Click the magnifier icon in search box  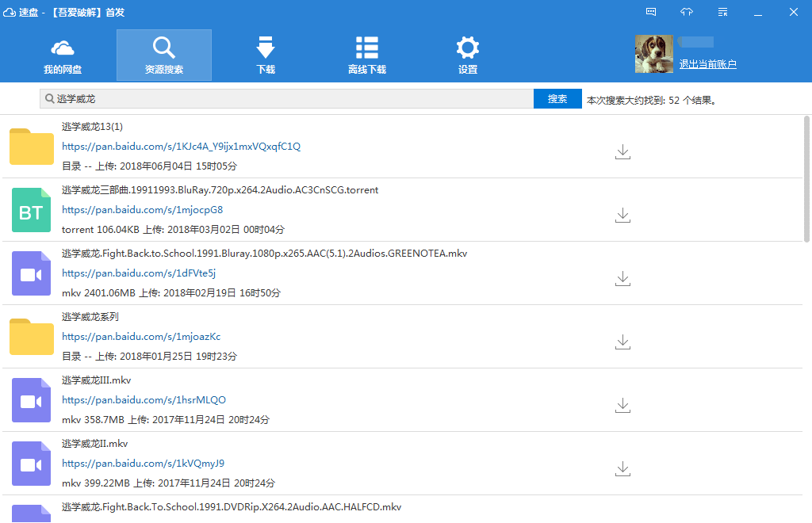[50, 98]
